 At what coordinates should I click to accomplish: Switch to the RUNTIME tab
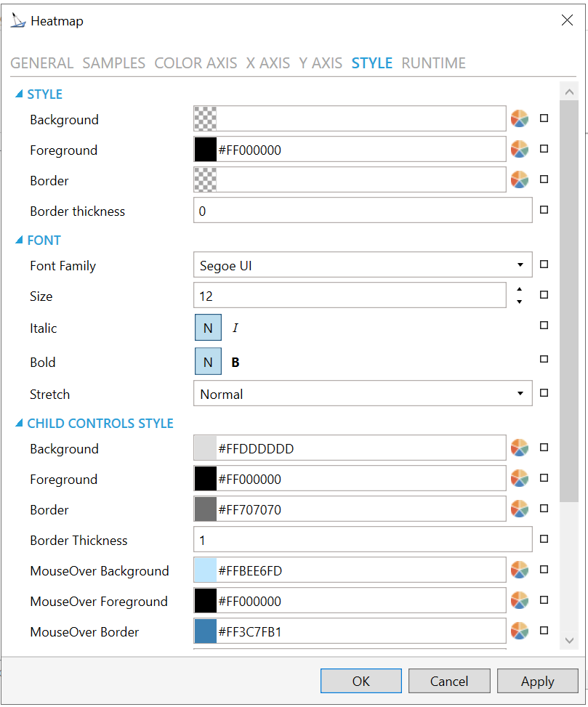433,63
